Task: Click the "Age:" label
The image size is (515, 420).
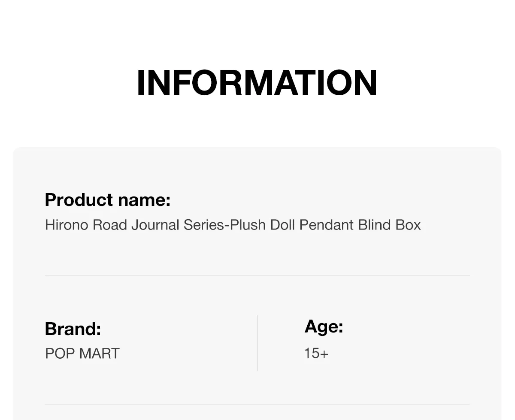Action: pos(324,327)
